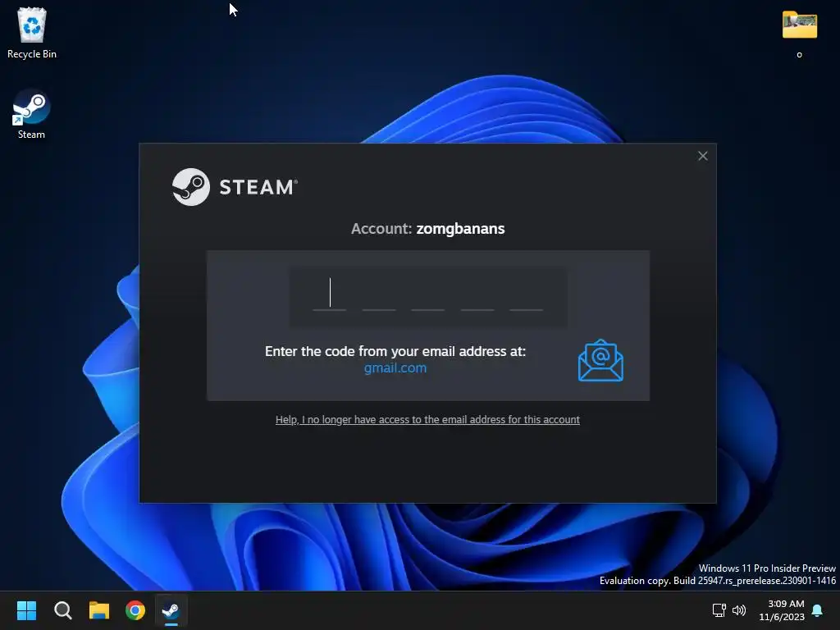The width and height of the screenshot is (840, 630).
Task: Click the account name zomgbanans
Action: click(x=460, y=229)
